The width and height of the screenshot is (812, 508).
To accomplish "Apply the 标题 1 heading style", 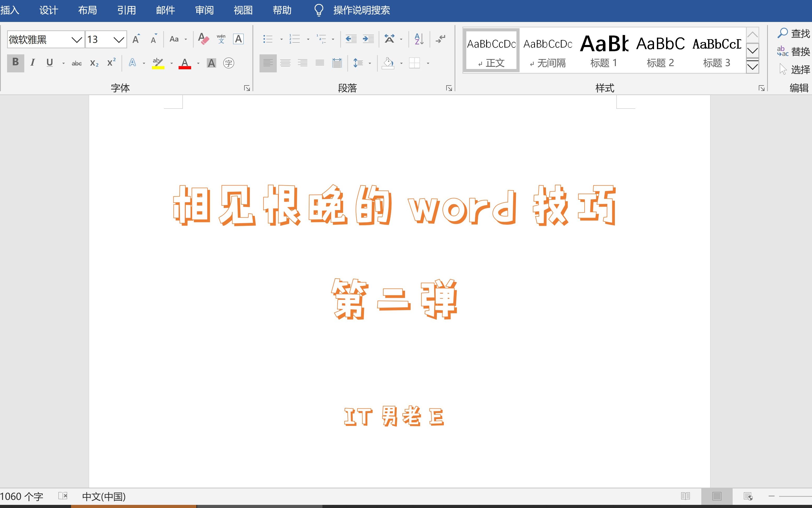I will 604,50.
